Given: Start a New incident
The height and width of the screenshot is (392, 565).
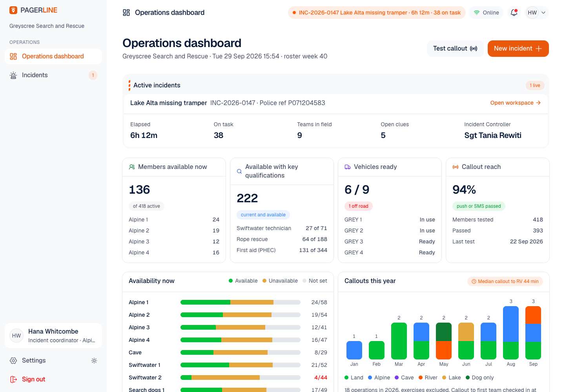Looking at the screenshot, I should click(518, 49).
